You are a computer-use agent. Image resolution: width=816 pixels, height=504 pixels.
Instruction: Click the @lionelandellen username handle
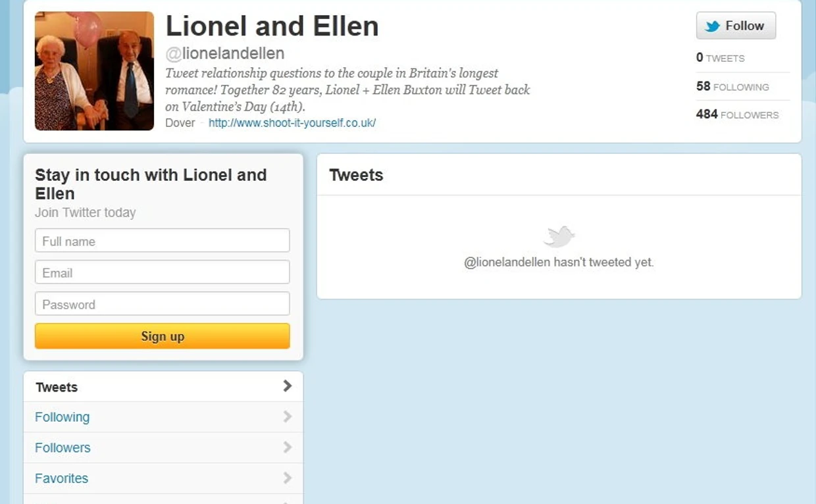coord(225,54)
